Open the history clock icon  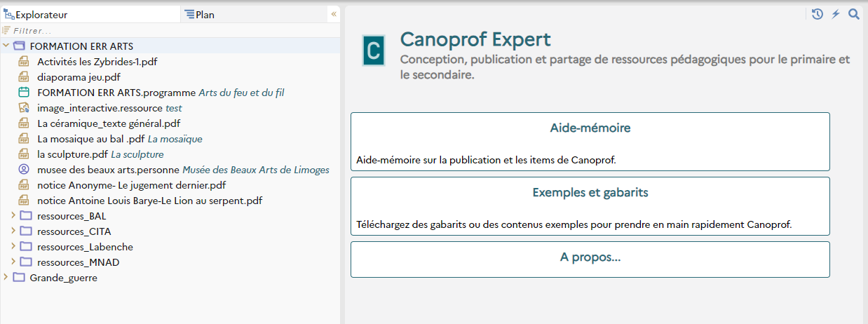pos(817,14)
